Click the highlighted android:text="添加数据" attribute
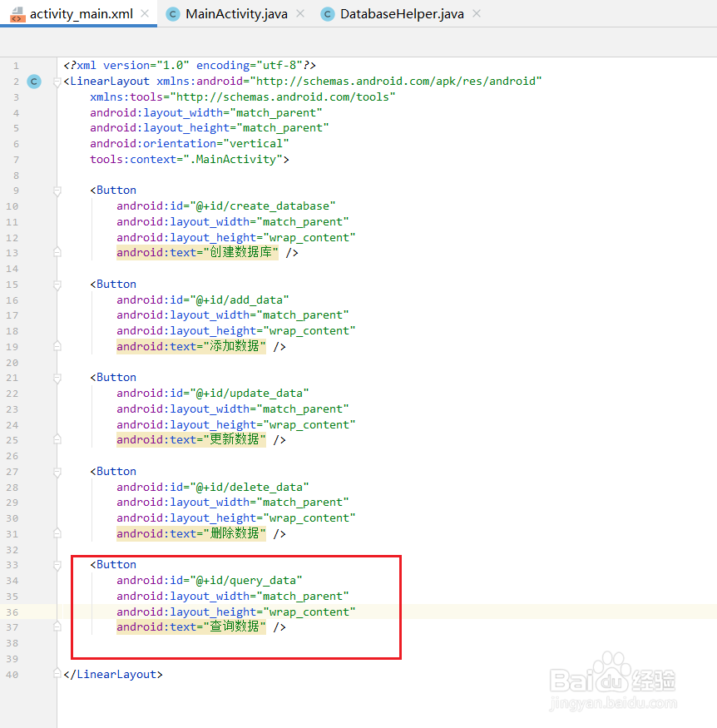This screenshot has width=717, height=728. pos(191,346)
